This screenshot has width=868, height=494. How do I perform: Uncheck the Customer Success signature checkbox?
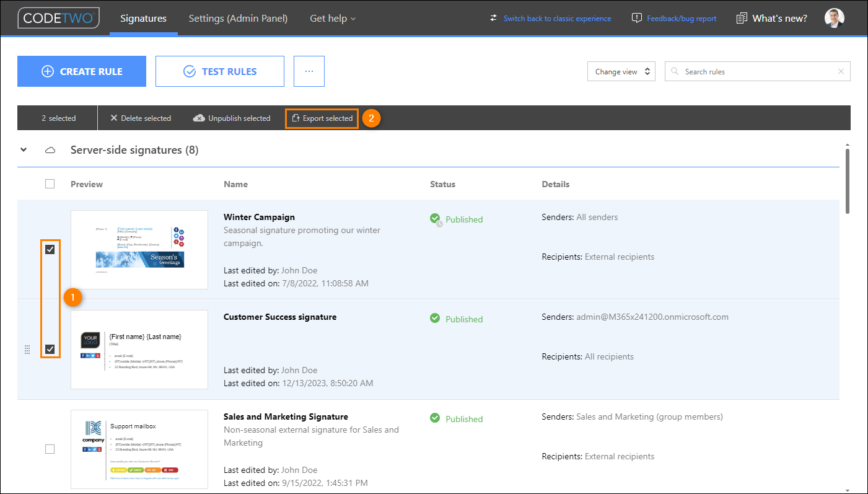50,349
